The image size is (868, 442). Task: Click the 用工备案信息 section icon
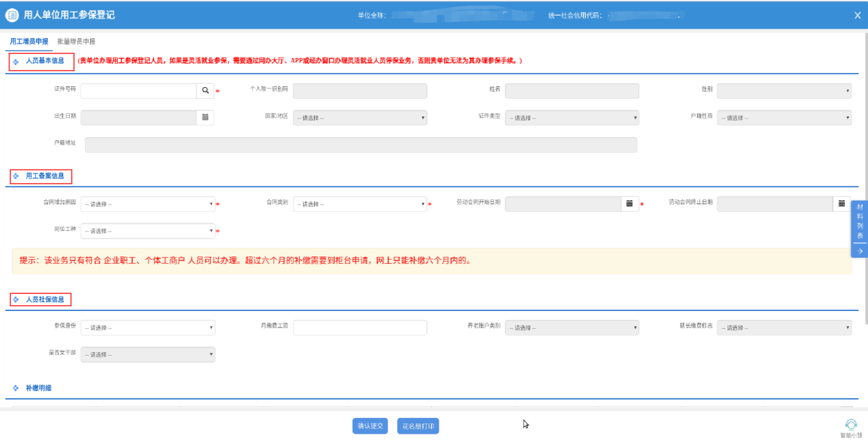pos(16,177)
